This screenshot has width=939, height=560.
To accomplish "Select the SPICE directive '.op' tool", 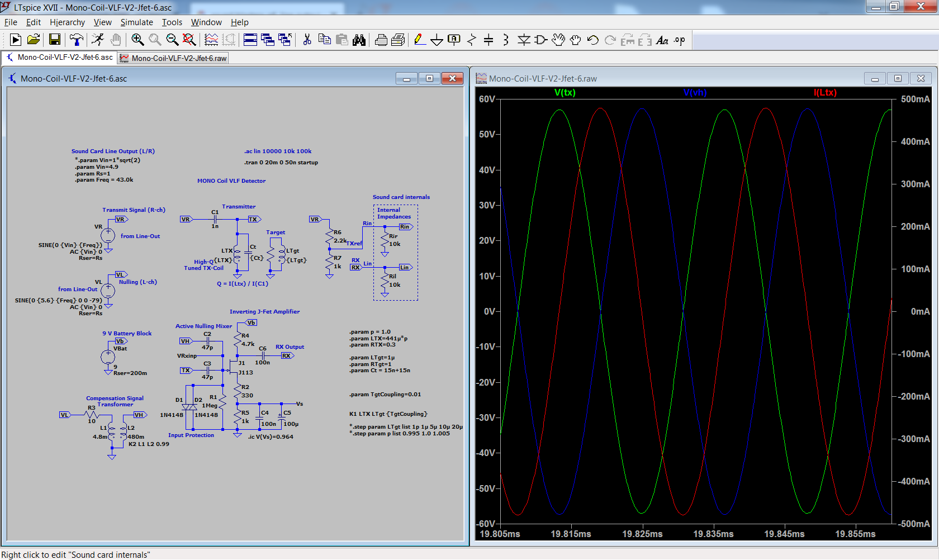I will pos(680,40).
